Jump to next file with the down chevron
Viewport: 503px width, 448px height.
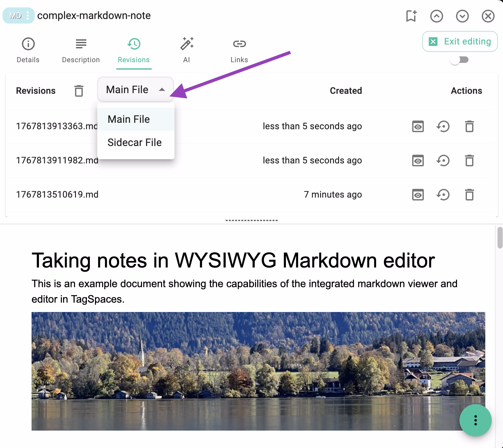click(462, 16)
